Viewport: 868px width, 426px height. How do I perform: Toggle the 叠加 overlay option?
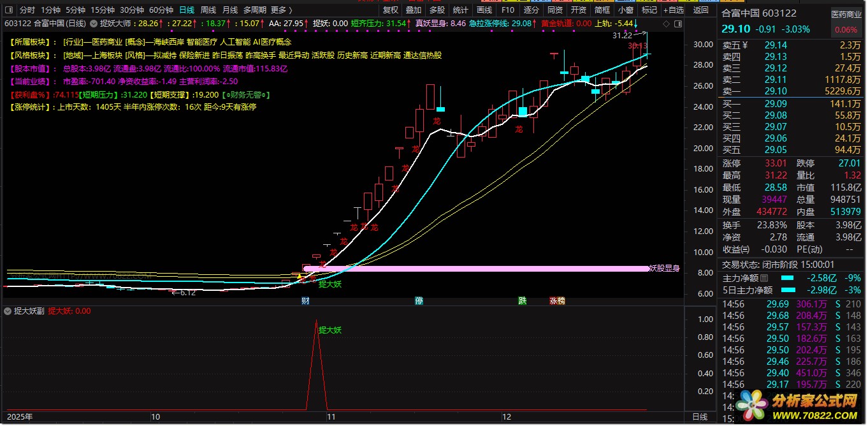[414, 10]
